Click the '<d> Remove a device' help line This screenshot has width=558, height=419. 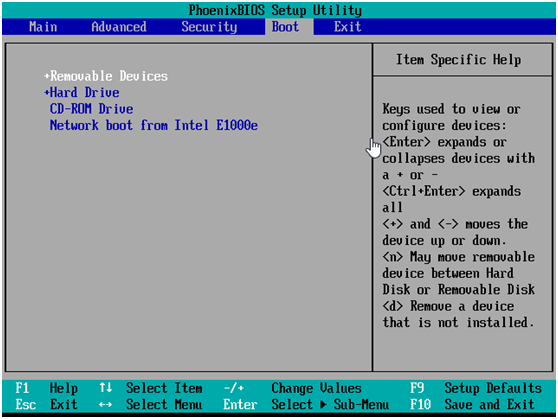coord(448,305)
